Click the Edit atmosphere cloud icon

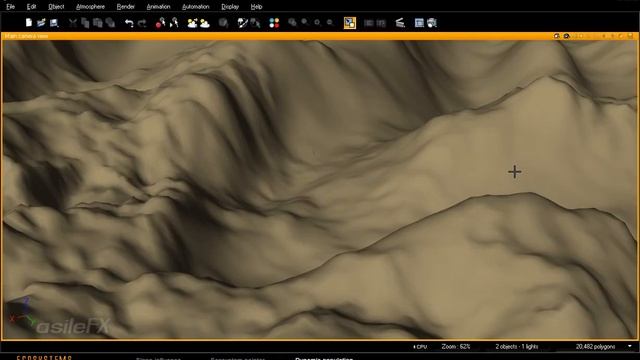pos(204,23)
